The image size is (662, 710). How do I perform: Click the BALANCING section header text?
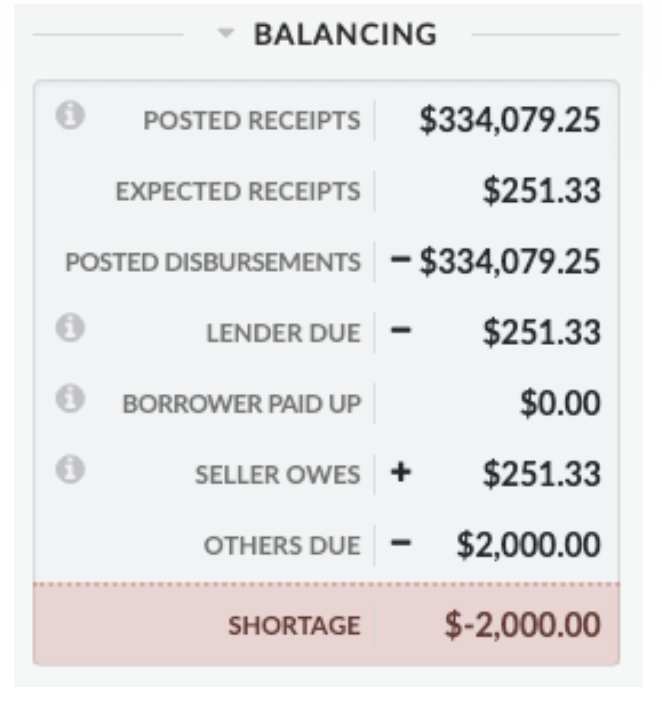pyautogui.click(x=345, y=35)
